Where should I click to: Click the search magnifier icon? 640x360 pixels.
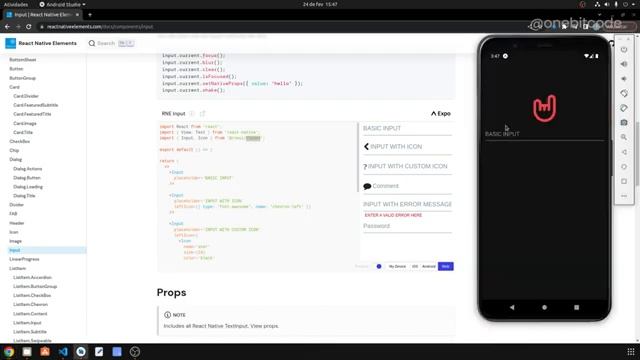pyautogui.click(x=92, y=43)
